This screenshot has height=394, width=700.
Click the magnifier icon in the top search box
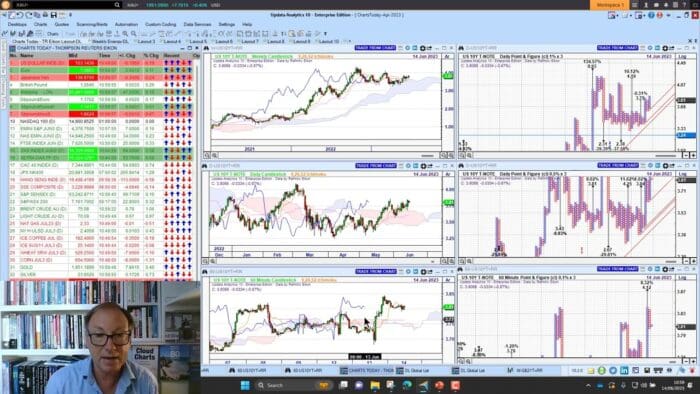[x=117, y=5]
